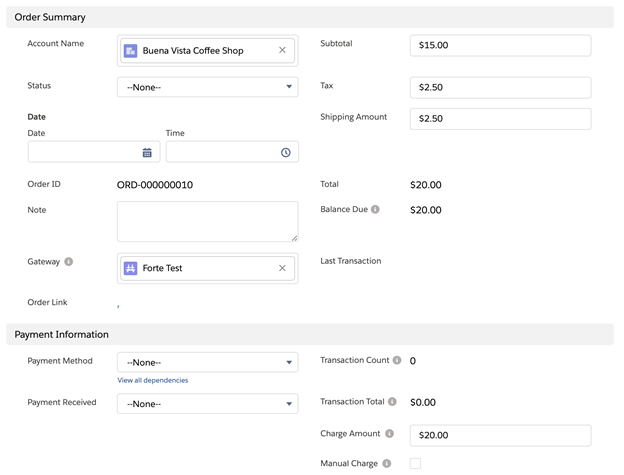Screen dimensions: 624x475
Task: Click the Subtotal input field
Action: click(x=500, y=45)
